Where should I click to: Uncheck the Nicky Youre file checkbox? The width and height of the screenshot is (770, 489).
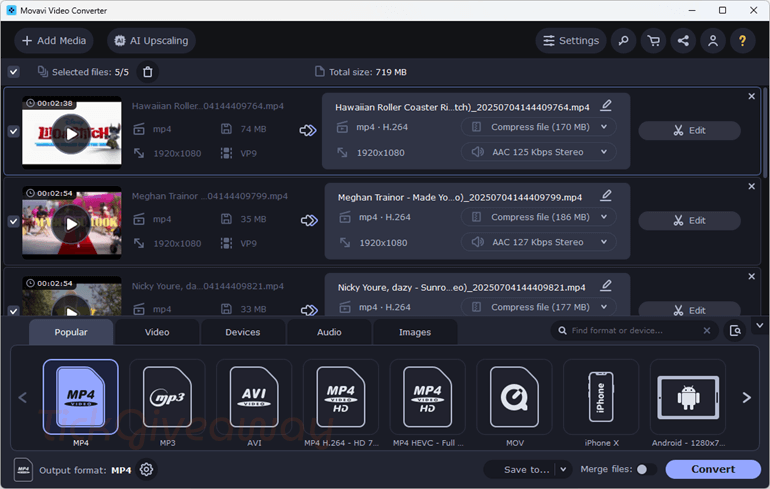pos(13,311)
